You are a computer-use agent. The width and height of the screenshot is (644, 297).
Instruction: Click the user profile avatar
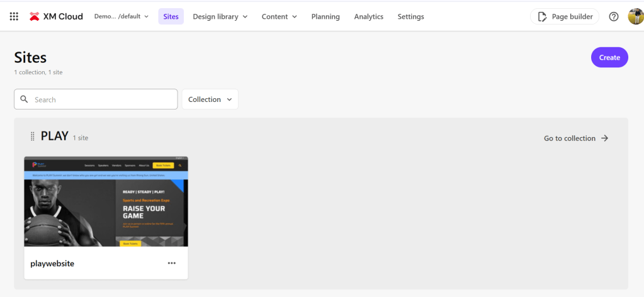point(635,16)
